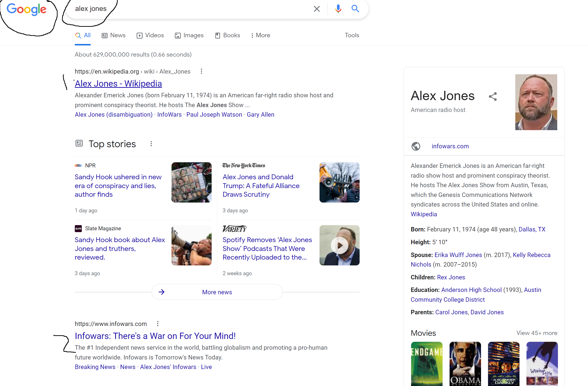Switch to the Videos tab
The height and width of the screenshot is (386, 588).
150,35
